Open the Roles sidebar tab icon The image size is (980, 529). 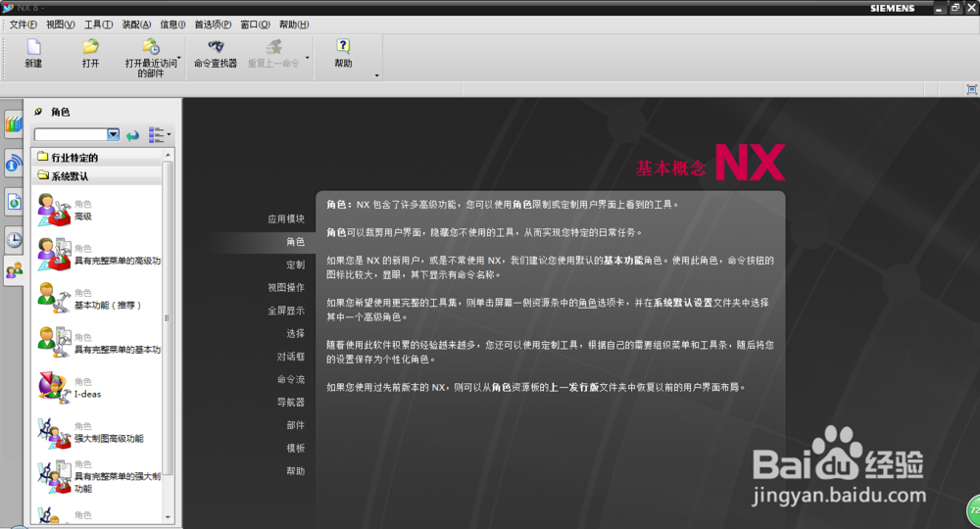click(13, 271)
